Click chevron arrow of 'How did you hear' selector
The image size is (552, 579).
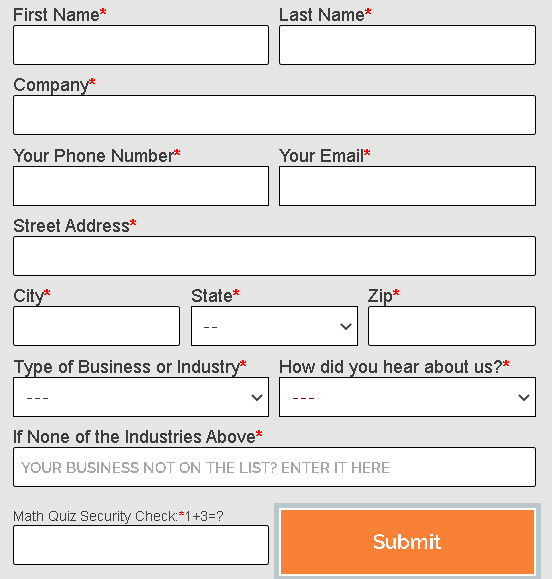click(524, 397)
